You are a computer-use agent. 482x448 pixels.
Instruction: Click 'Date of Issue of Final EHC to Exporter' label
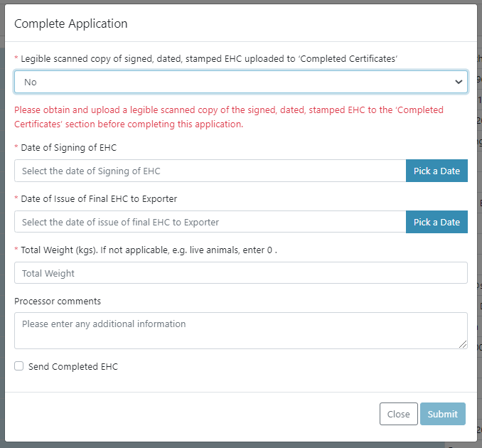[99, 199]
